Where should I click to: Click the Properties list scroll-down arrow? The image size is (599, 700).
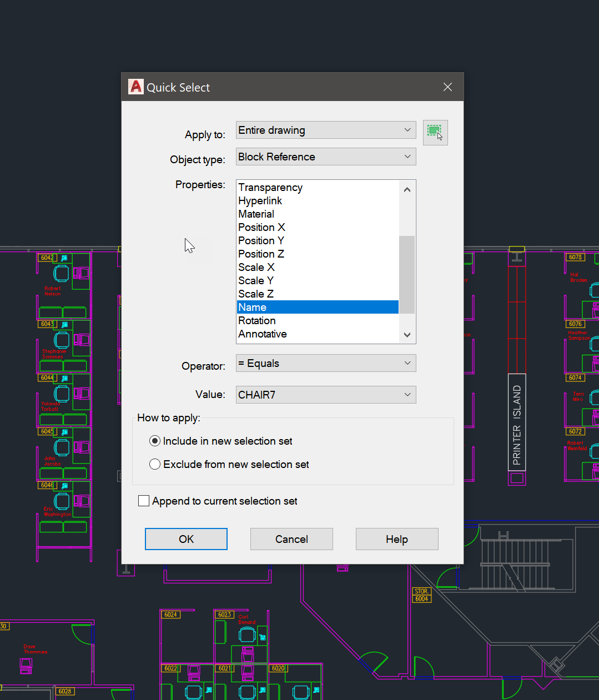click(x=407, y=335)
